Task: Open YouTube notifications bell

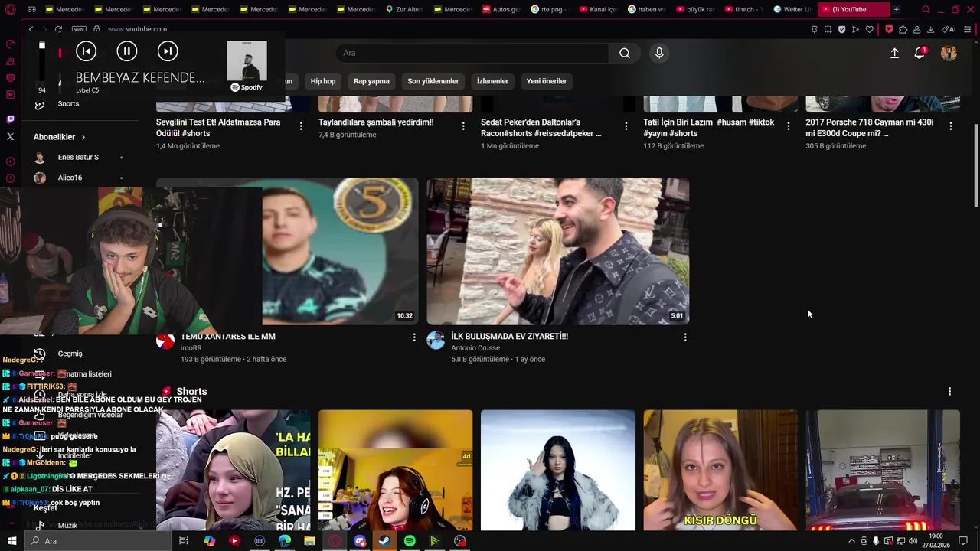Action: [x=920, y=53]
